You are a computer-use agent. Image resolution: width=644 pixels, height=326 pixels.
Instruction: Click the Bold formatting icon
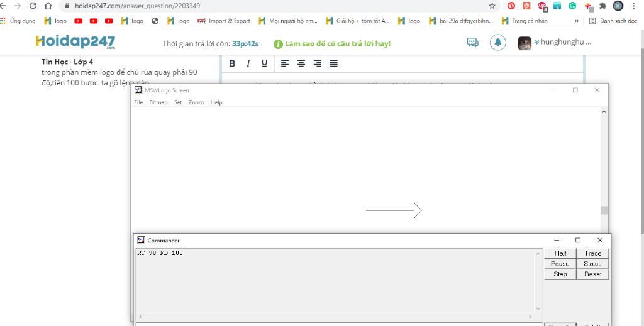coord(232,63)
